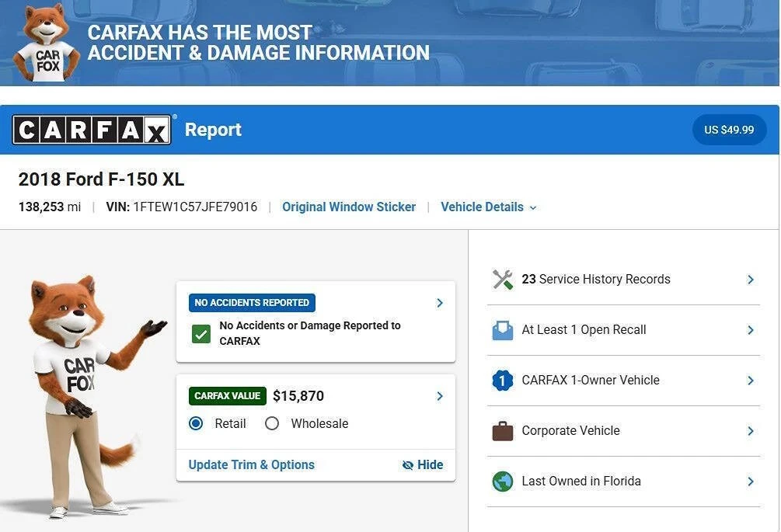The image size is (781, 532).
Task: Open Last Owned in Florida row text
Action: [581, 482]
